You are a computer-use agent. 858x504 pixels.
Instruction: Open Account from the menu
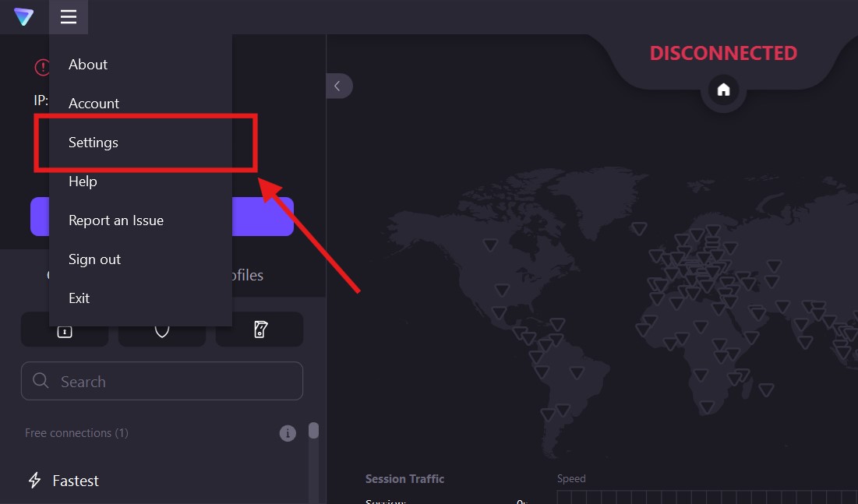coord(94,104)
